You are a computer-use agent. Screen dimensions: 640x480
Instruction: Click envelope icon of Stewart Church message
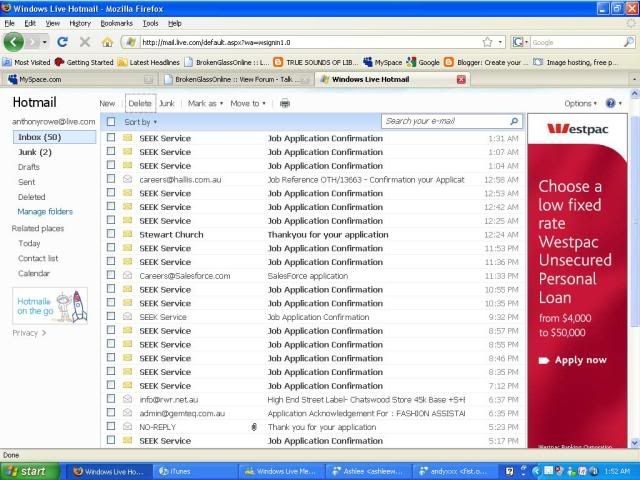tap(128, 234)
